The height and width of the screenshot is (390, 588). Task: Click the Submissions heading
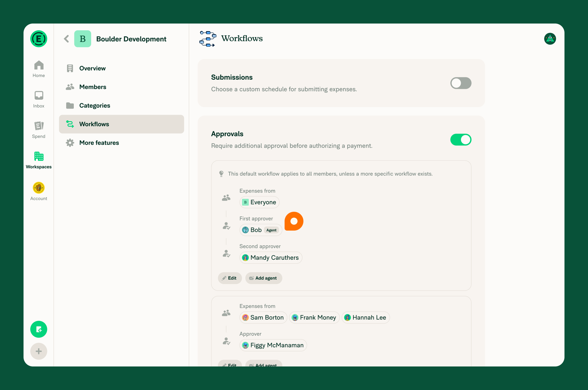232,77
